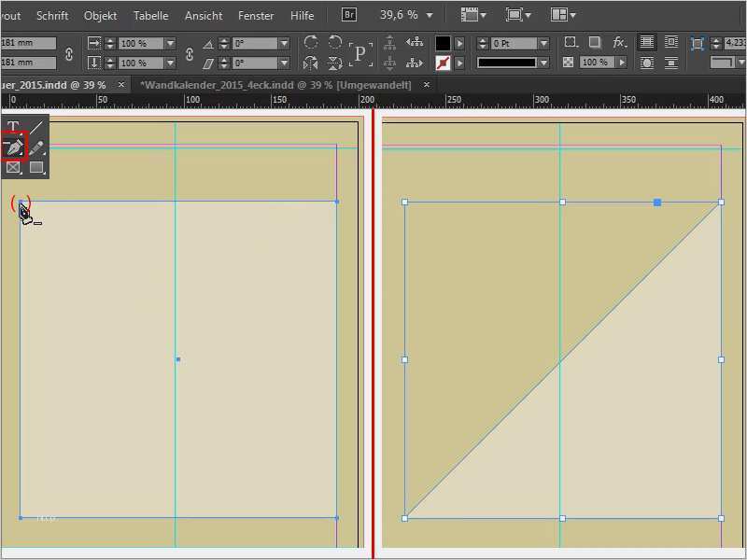Open the Fenster menu
747x560 pixels.
coord(256,16)
